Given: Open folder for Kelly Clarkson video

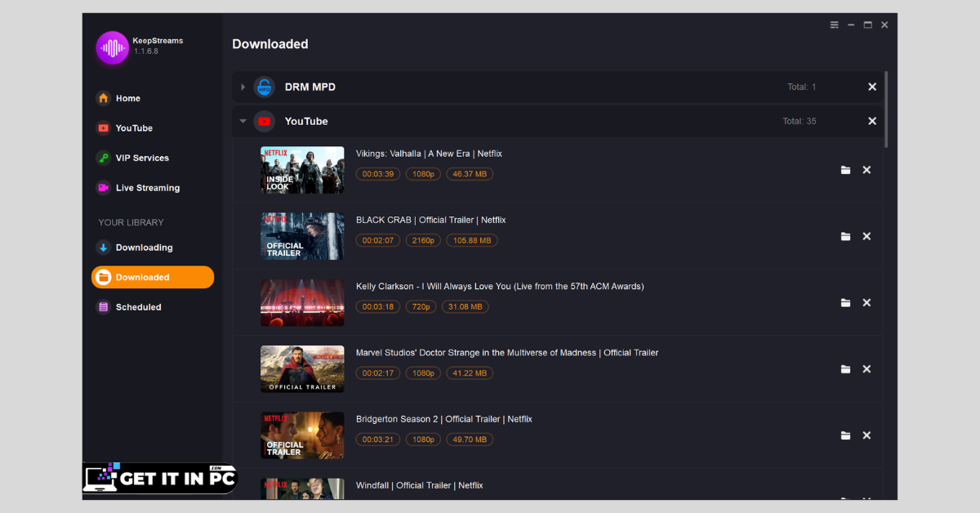Looking at the screenshot, I should [846, 302].
